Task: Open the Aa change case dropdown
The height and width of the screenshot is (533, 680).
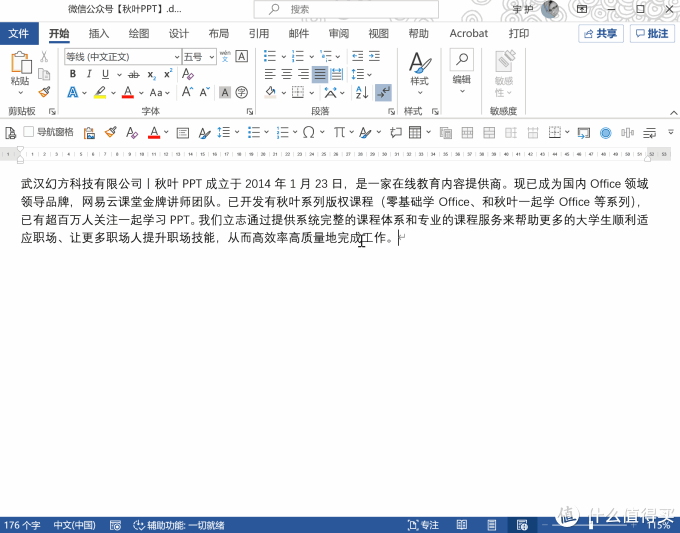Action: [160, 92]
